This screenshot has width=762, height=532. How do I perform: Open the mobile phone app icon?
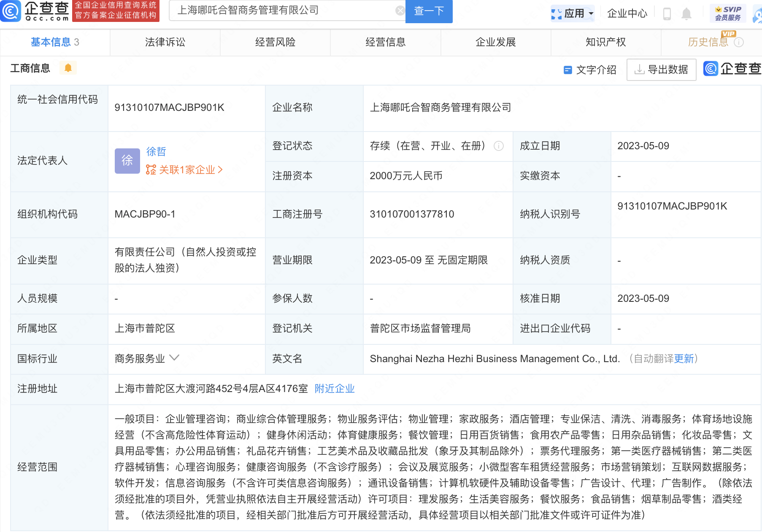pyautogui.click(x=667, y=13)
